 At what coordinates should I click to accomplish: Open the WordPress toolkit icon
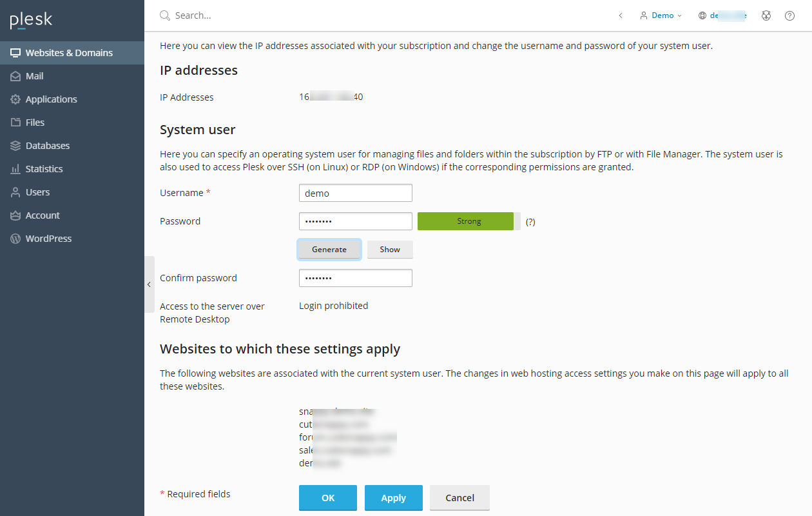(14, 238)
